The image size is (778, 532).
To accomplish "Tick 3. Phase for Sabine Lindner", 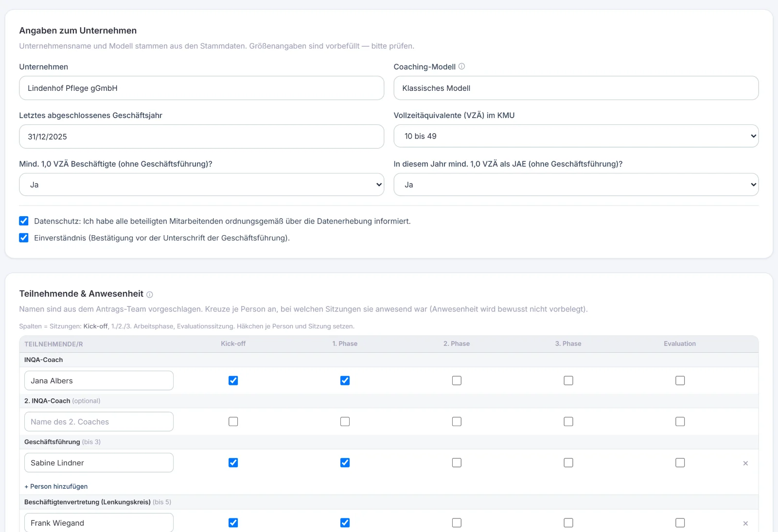I will [x=568, y=463].
